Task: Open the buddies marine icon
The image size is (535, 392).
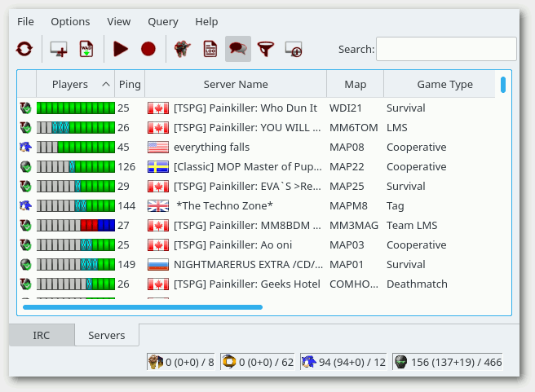Action: tap(183, 49)
